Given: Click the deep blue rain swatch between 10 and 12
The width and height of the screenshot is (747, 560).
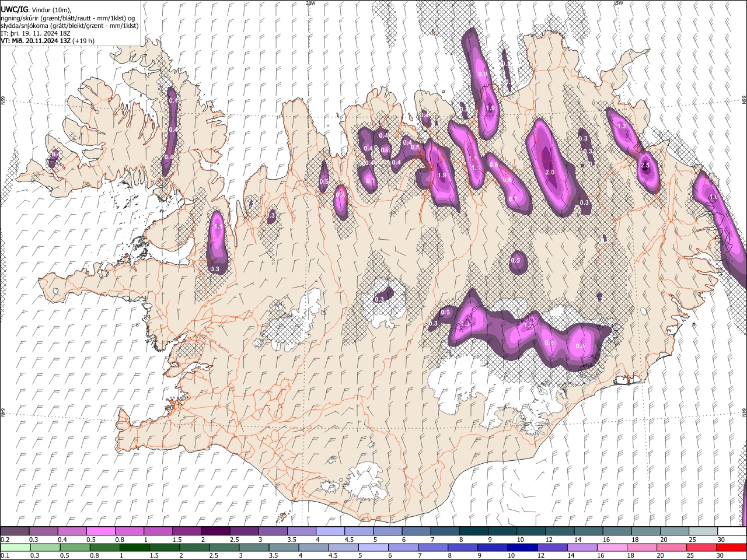Looking at the screenshot, I should (522, 547).
